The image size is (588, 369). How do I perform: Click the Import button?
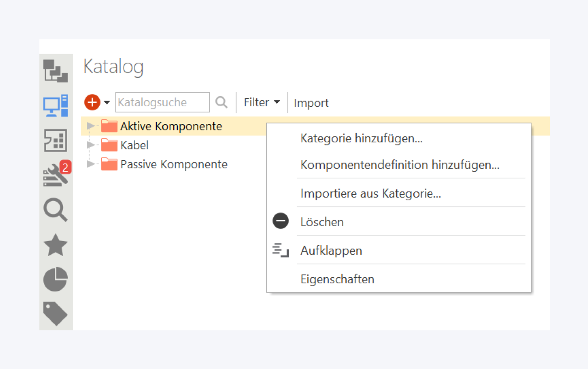(311, 103)
